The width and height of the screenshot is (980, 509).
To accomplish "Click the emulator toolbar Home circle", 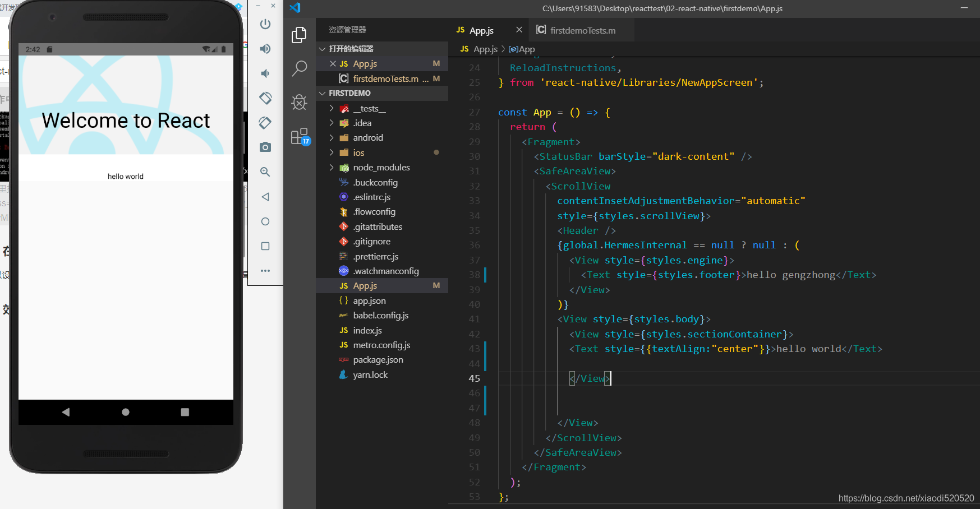I will tap(265, 221).
